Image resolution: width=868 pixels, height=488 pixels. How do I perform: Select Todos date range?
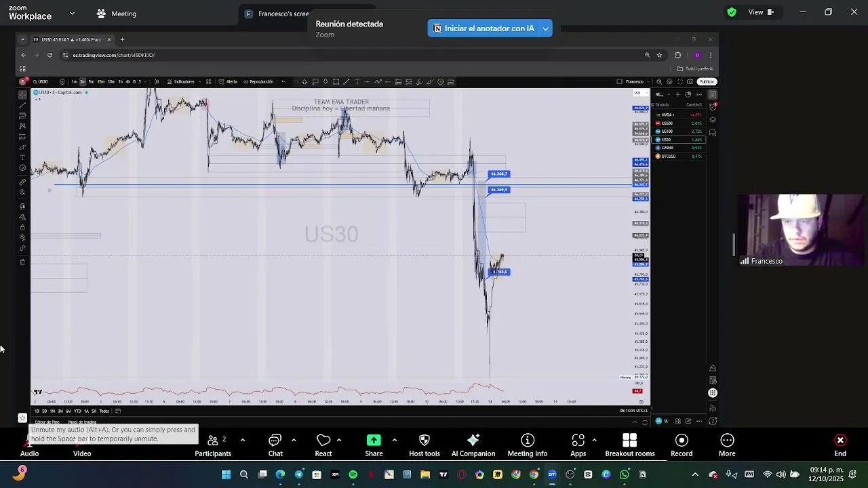104,411
